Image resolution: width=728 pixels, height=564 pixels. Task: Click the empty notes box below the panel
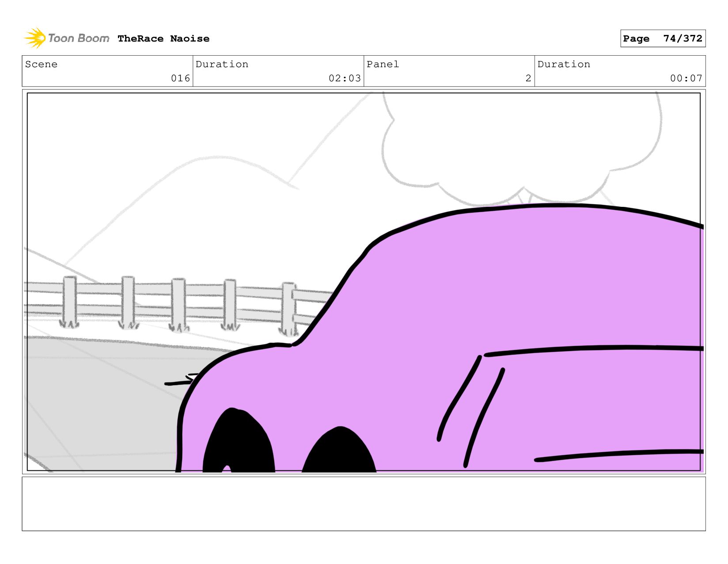pos(364,503)
